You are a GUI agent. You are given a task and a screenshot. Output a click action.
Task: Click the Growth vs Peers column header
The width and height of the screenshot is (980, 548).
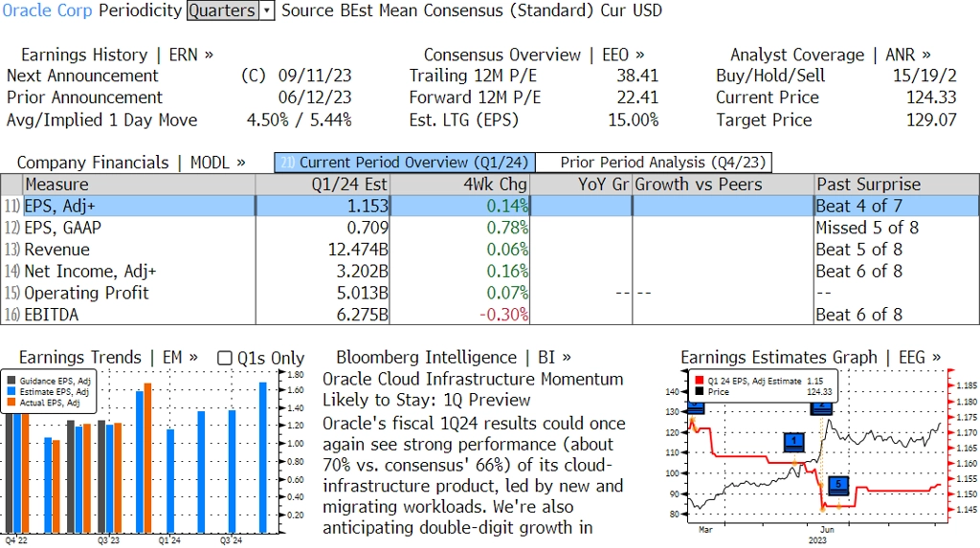point(724,185)
